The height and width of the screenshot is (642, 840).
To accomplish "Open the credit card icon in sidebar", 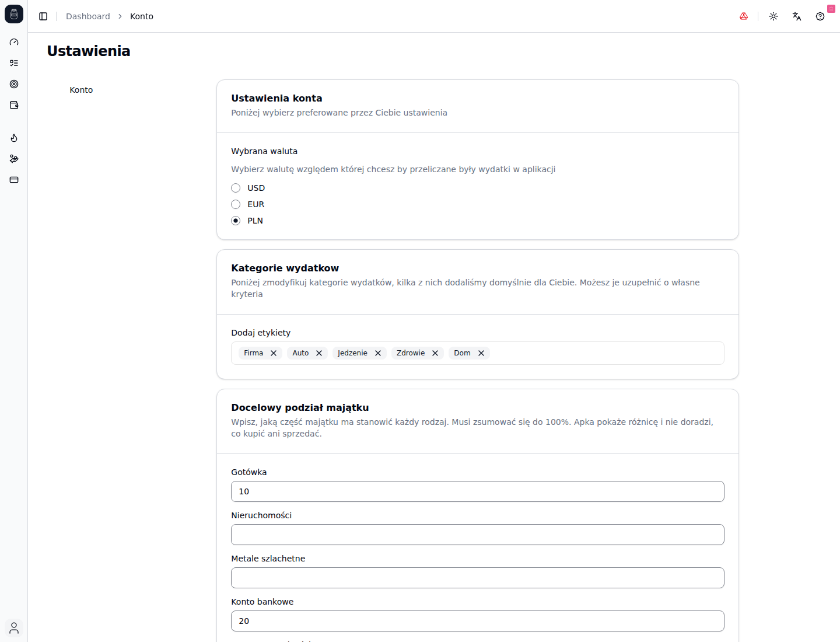I will coord(14,180).
